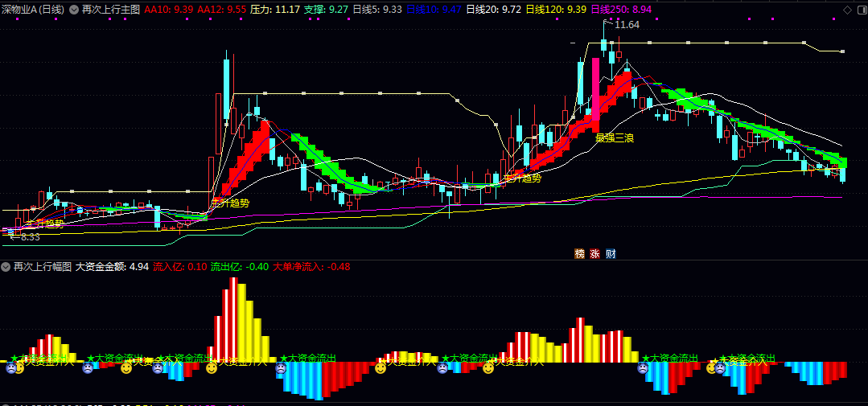Click the 大单净流入: -0.48 value
Screen dimensions: 868x406
[311, 267]
